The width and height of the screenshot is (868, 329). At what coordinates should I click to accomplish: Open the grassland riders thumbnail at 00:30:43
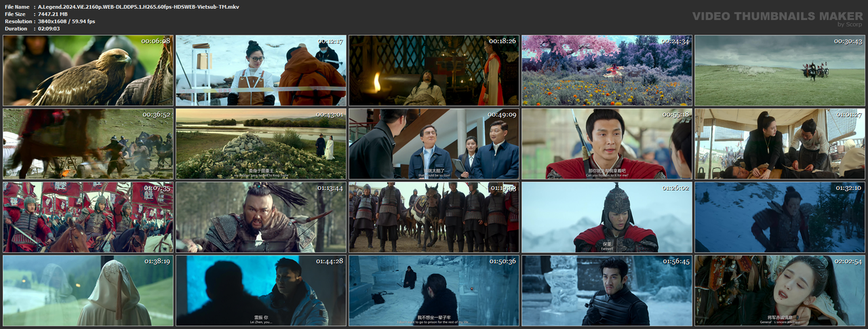(x=780, y=71)
